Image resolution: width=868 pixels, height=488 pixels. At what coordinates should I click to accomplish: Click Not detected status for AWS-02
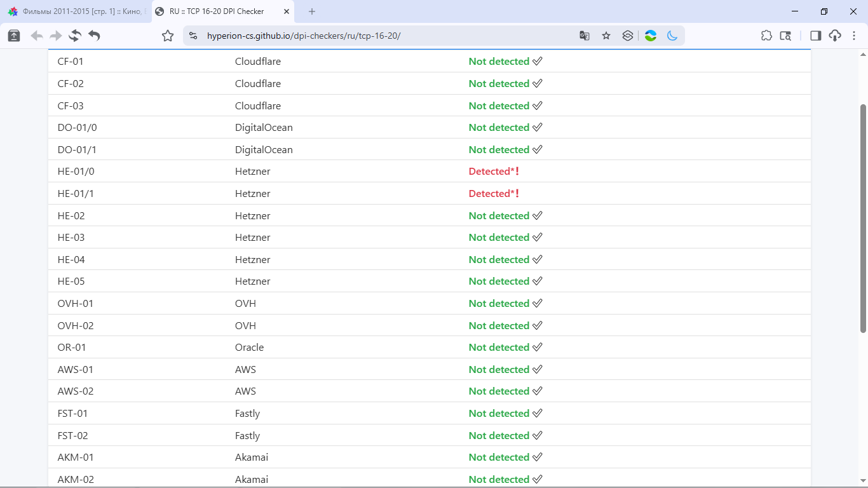[506, 391]
